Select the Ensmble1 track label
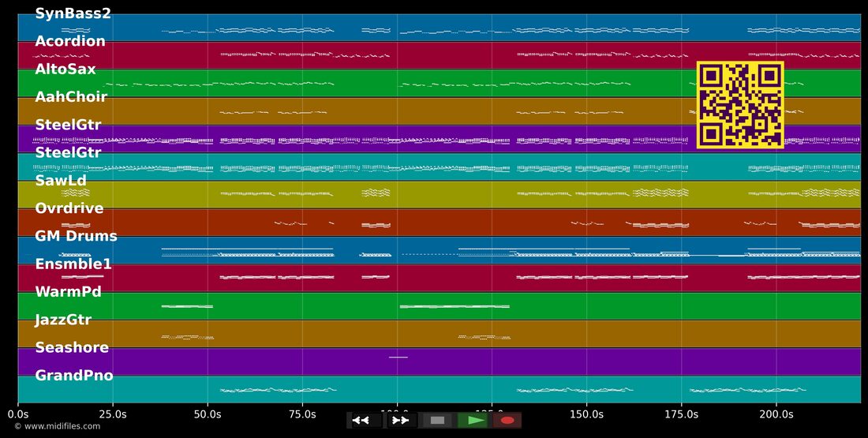 coord(73,264)
